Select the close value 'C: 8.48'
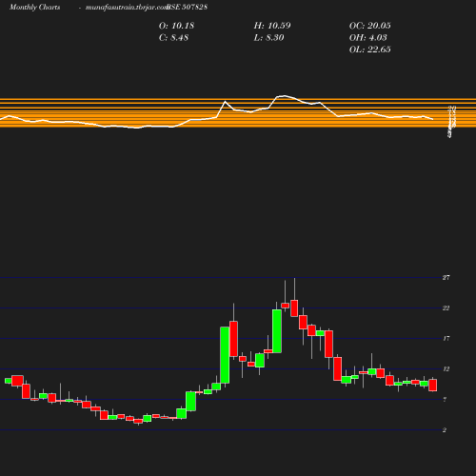The image size is (476, 476). click(173, 38)
